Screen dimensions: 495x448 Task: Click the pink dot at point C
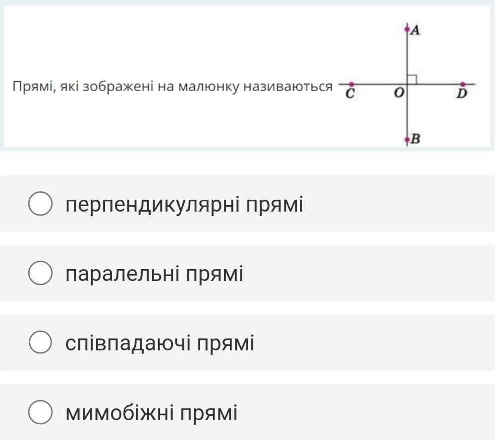tap(351, 85)
